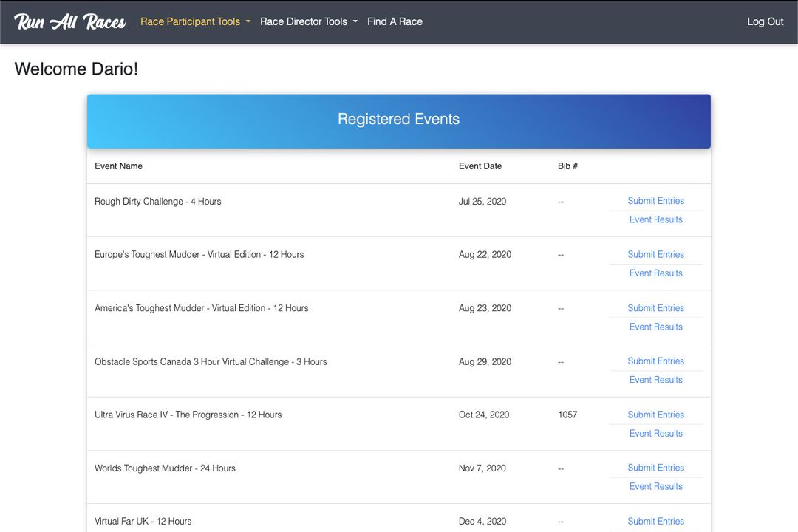
Task: View America's Toughest Mudder results
Action: pyautogui.click(x=655, y=326)
